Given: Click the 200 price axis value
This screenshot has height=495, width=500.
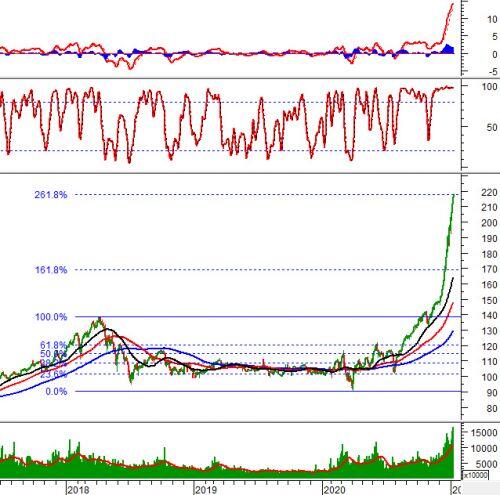Looking at the screenshot, I should [489, 223].
